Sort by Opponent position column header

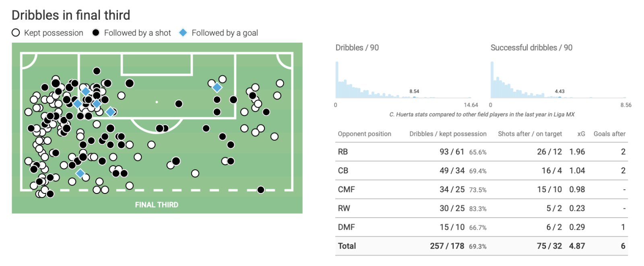click(x=364, y=134)
